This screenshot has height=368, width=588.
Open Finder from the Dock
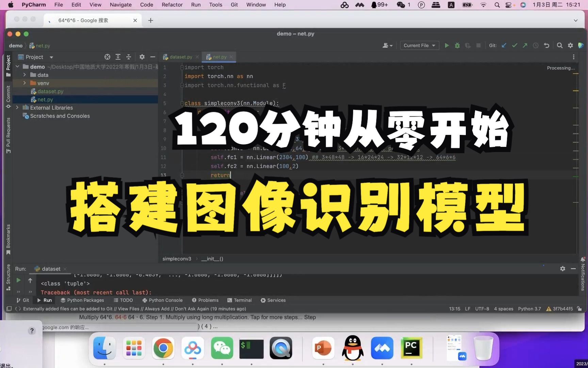click(104, 348)
